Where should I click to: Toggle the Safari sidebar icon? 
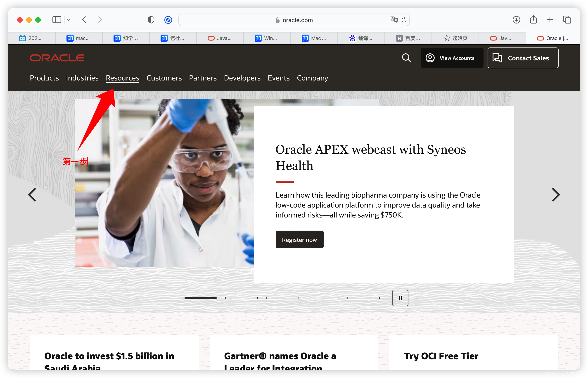point(57,20)
